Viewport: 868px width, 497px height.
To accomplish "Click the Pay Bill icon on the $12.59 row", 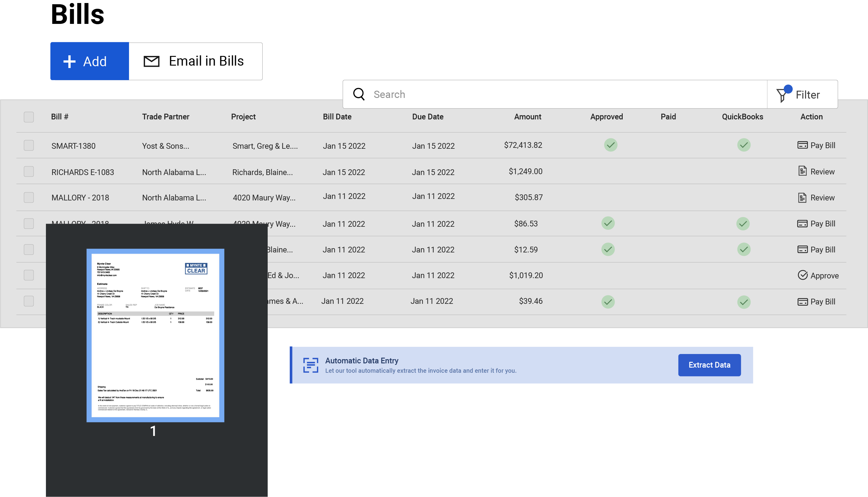I will click(803, 249).
